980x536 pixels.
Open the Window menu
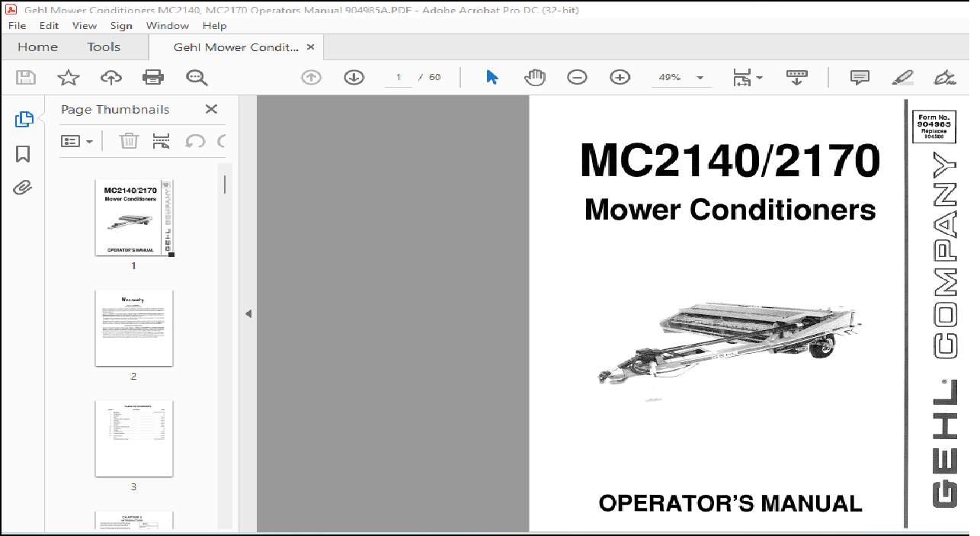[168, 25]
